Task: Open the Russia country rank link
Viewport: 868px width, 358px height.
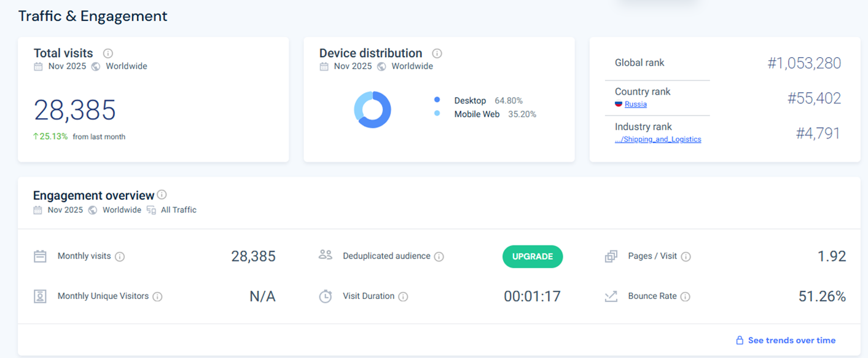Action: click(x=635, y=105)
